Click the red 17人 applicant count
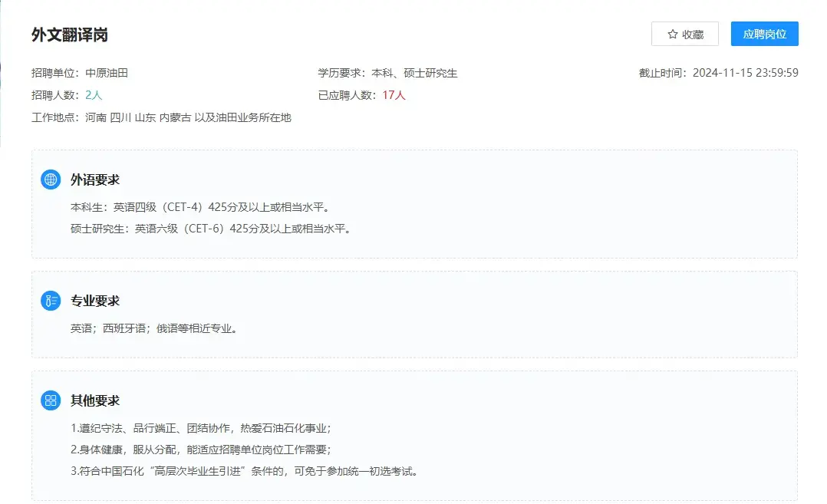Viewport: 827px width, 504px height. (394, 95)
